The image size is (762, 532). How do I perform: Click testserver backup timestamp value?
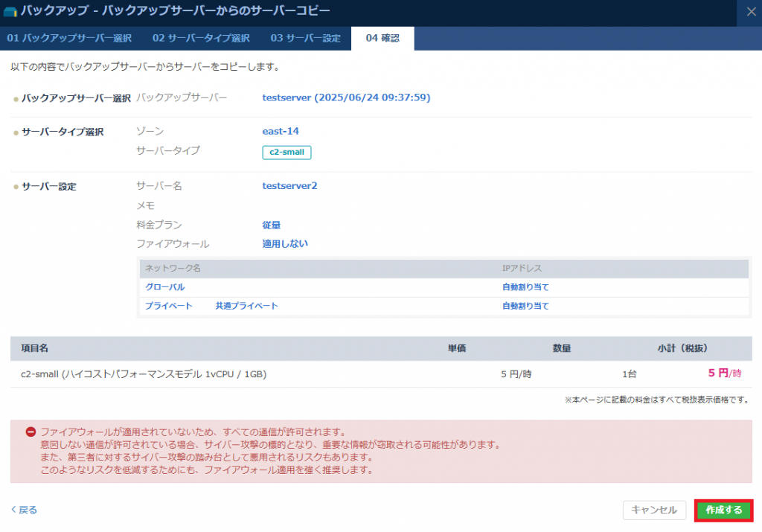[x=346, y=97]
